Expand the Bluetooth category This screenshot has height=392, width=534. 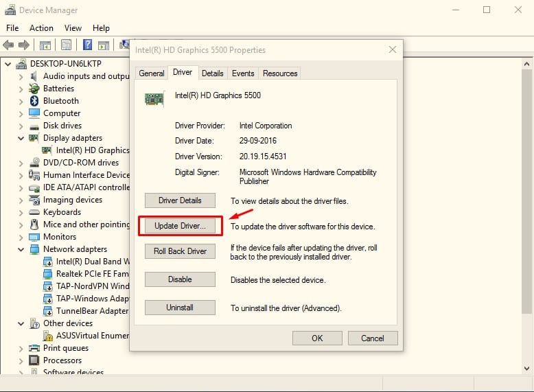(21, 101)
